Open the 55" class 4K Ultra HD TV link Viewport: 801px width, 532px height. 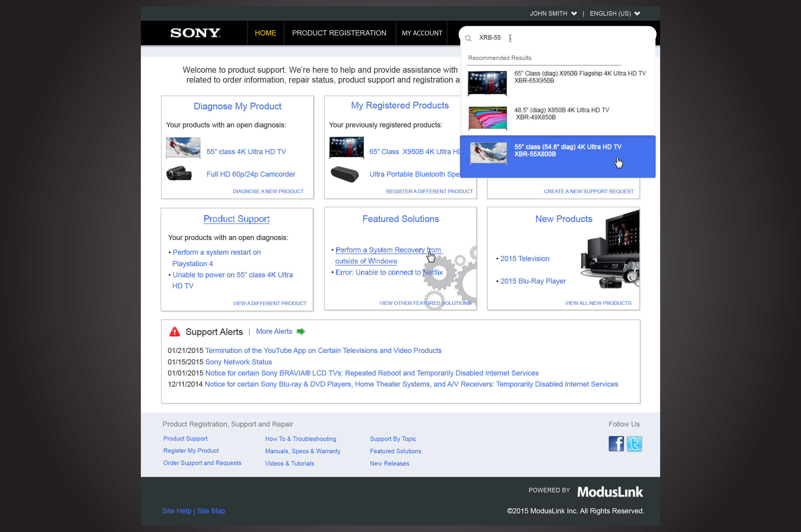(246, 152)
